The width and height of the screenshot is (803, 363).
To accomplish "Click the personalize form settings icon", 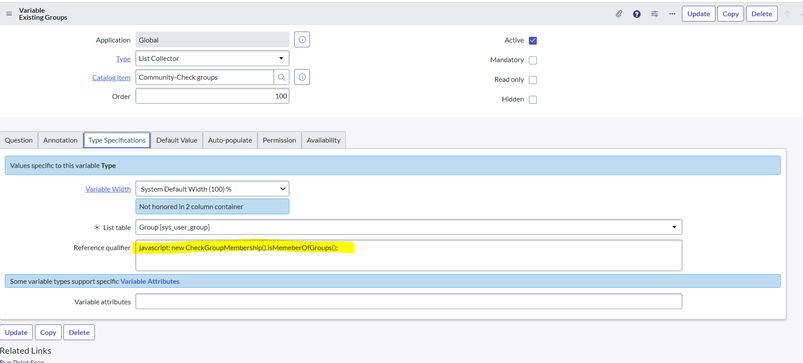I will [x=654, y=14].
